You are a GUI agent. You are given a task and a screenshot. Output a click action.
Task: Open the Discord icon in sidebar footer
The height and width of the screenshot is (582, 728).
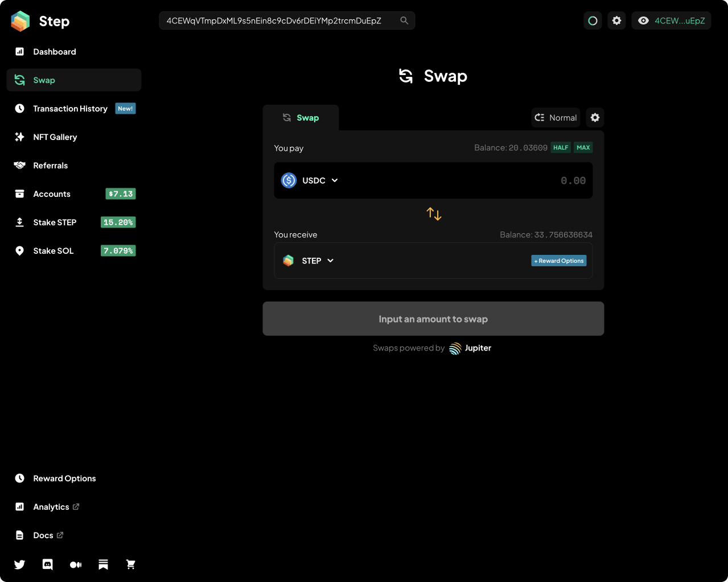(48, 564)
